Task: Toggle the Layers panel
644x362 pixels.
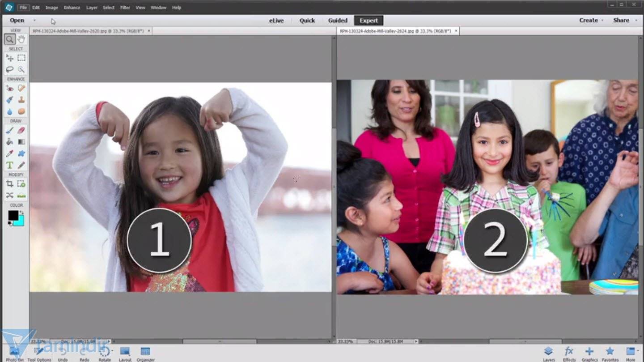Action: (x=548, y=353)
